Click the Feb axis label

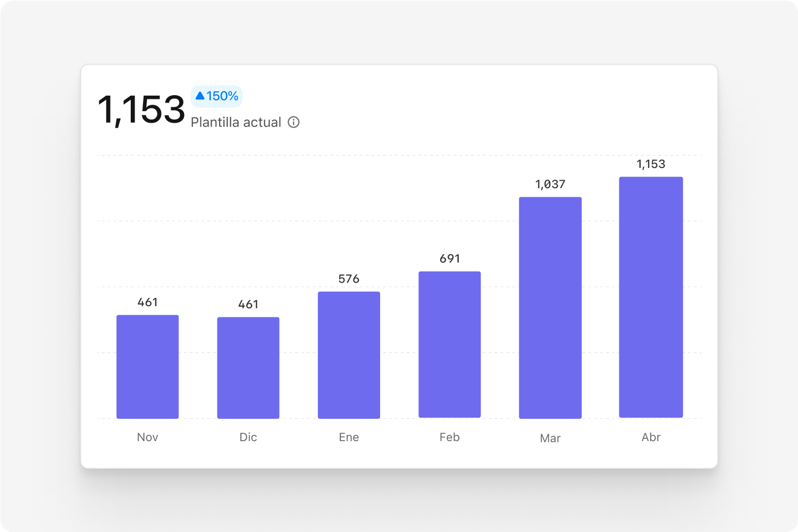coord(450,437)
